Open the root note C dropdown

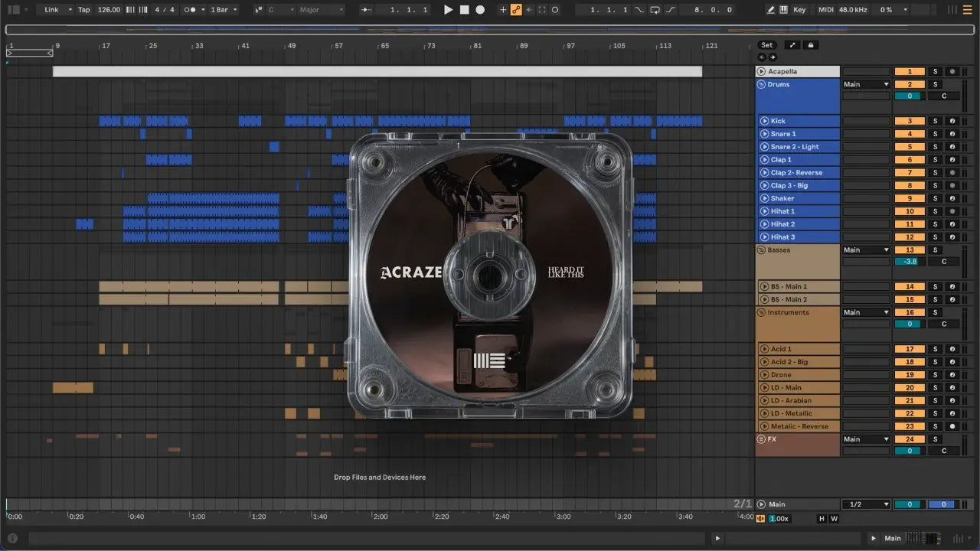280,10
